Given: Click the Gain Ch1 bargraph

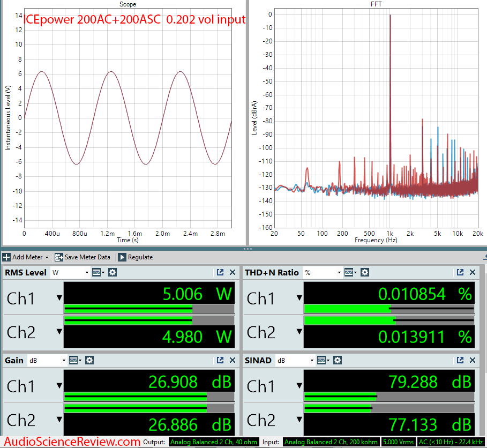Looking at the screenshot, I should [149, 397].
